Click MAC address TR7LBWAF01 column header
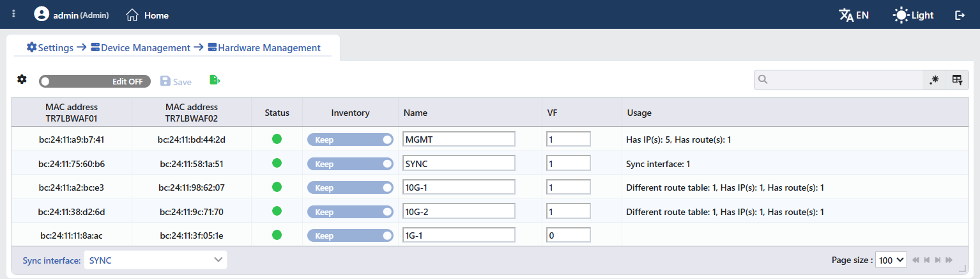Viewport: 980px width, 279px height. pyautogui.click(x=72, y=113)
